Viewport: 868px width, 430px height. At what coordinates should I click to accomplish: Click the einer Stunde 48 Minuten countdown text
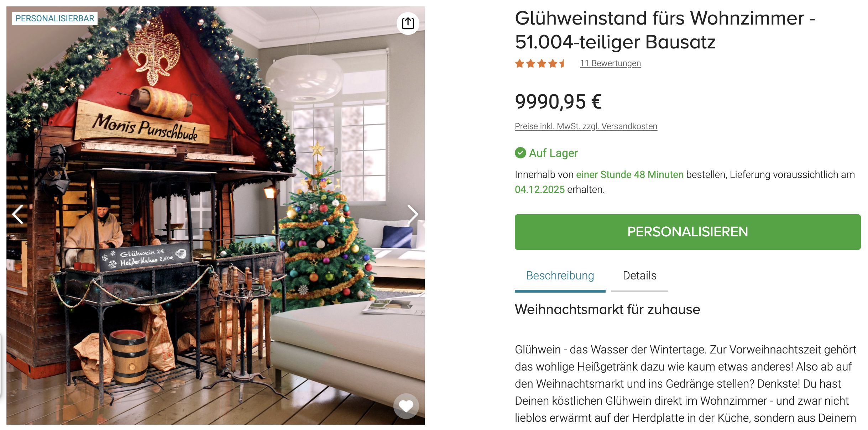tap(629, 175)
